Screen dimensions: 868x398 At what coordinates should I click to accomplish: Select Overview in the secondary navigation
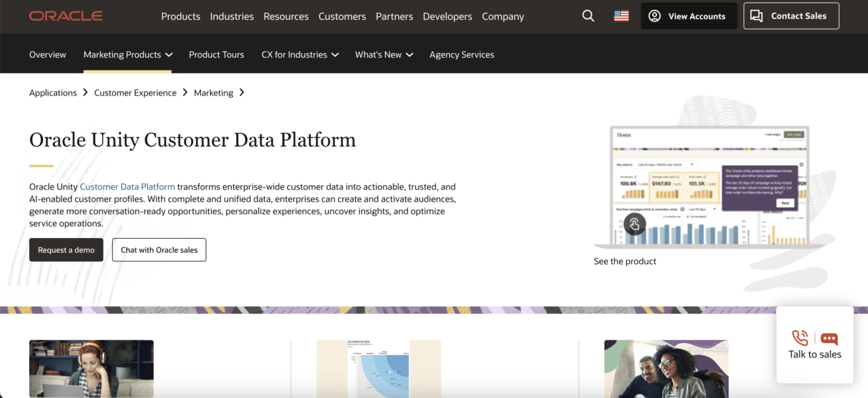47,54
